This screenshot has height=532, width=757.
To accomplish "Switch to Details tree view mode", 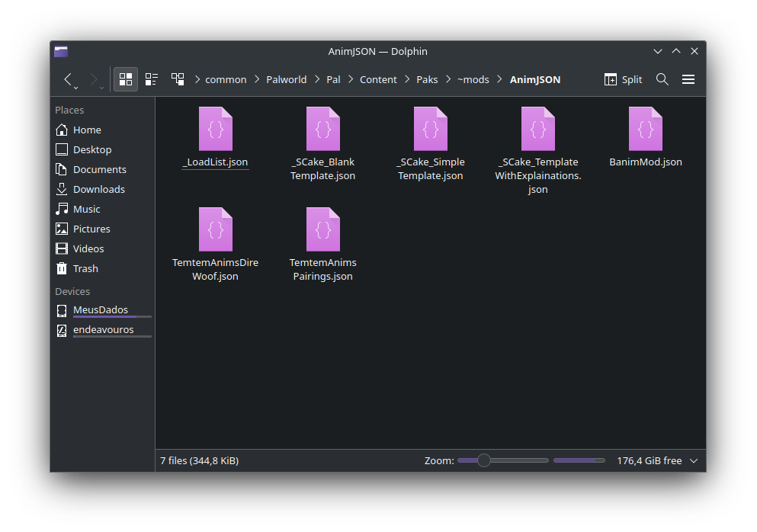I will tap(178, 79).
